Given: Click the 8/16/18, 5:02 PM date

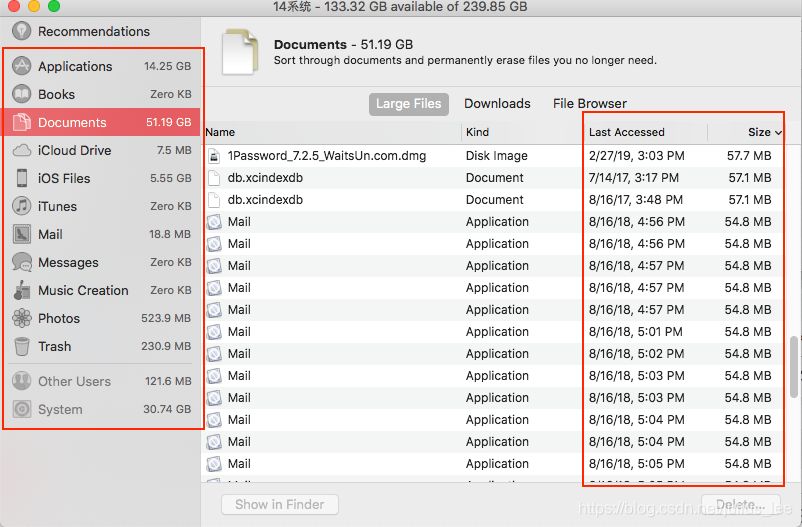Looking at the screenshot, I should (636, 354).
